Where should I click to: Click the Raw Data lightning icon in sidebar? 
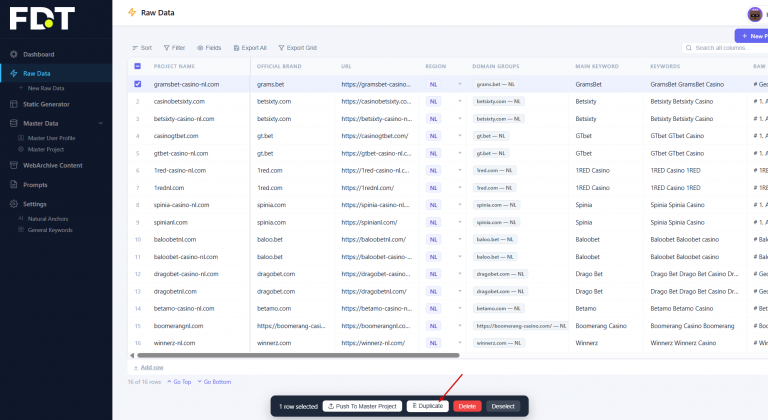click(14, 73)
